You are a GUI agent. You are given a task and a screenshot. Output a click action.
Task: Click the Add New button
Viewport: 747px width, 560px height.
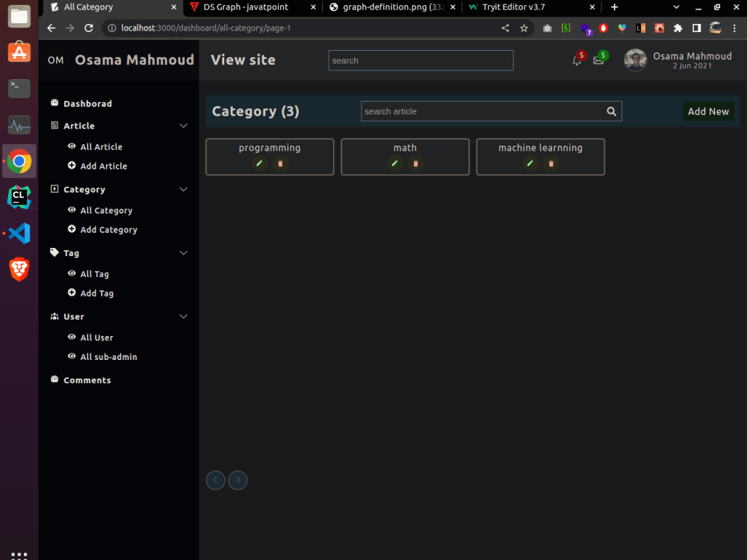pos(708,111)
